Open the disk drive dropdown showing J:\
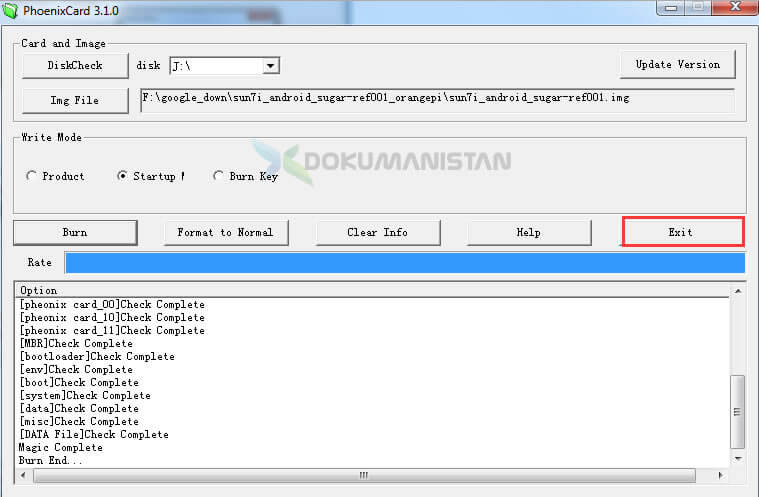Screen dimensions: 759x497 pyautogui.click(x=271, y=66)
